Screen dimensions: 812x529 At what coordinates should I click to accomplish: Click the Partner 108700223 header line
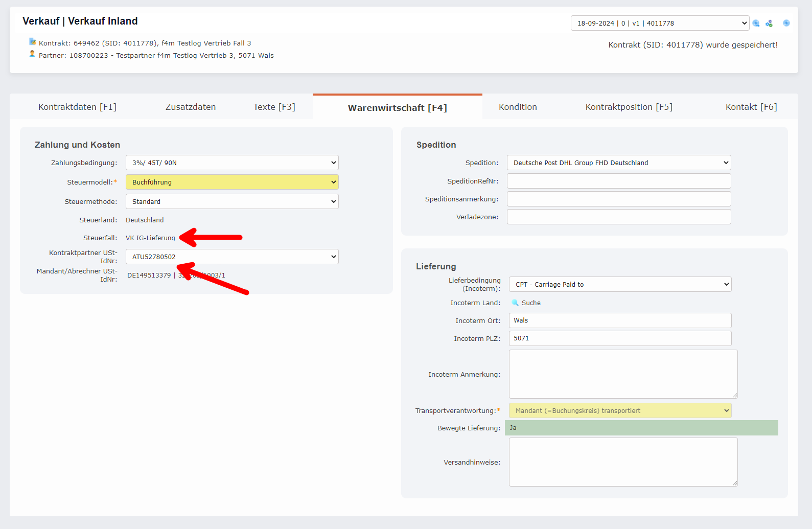(156, 55)
